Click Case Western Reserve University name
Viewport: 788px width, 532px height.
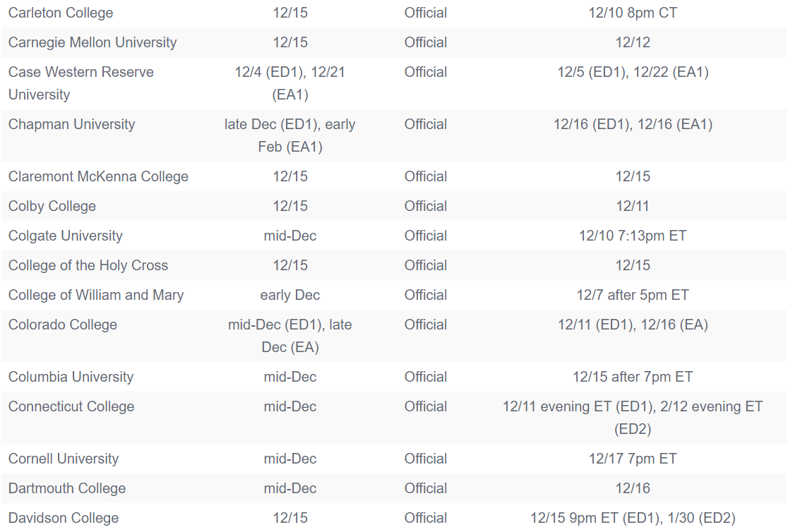coord(80,83)
